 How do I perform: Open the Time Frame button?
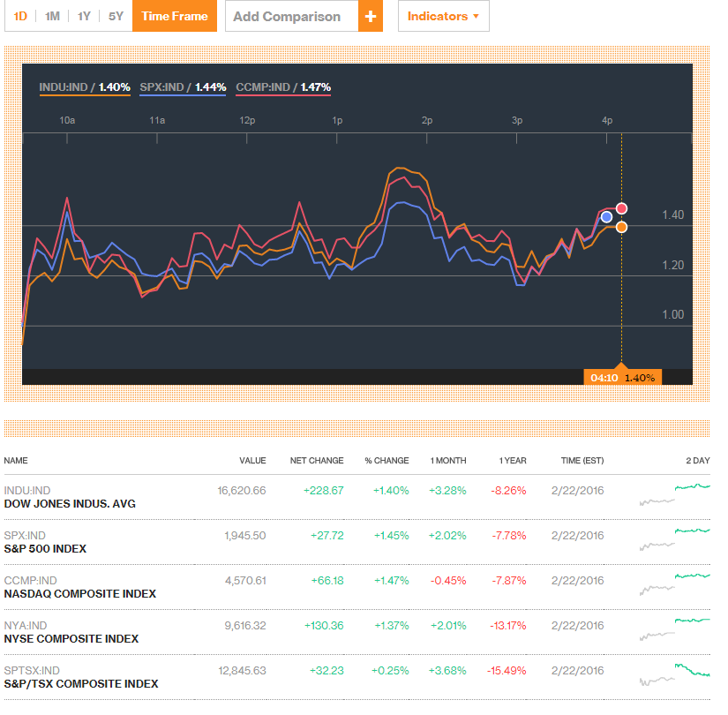(175, 16)
